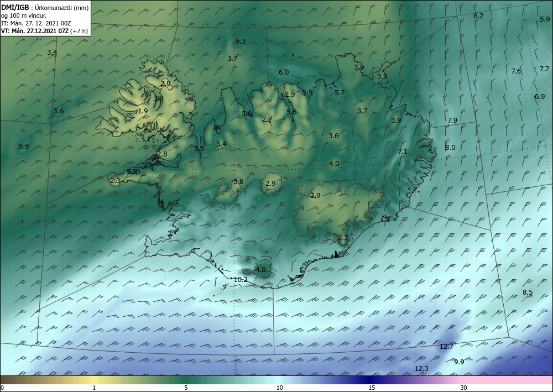
Task: Click the map value 2.3
Action: coord(115,180)
